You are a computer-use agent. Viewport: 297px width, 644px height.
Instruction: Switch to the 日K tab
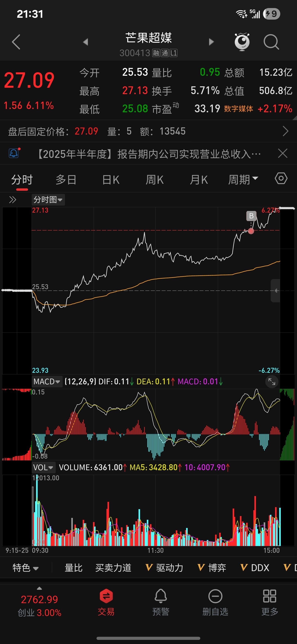point(111,180)
